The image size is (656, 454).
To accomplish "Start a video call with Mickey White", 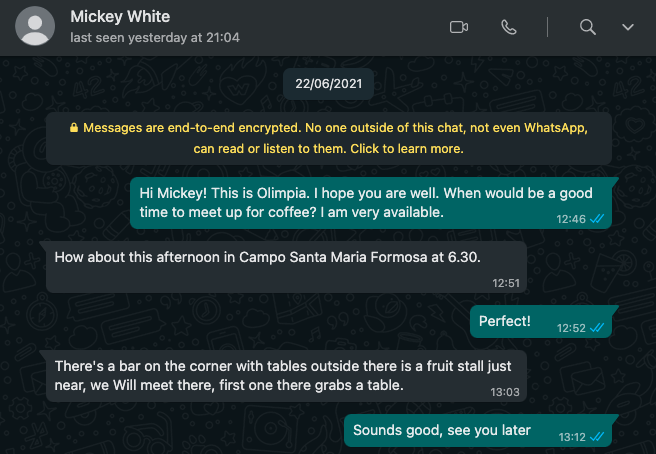I will point(459,28).
